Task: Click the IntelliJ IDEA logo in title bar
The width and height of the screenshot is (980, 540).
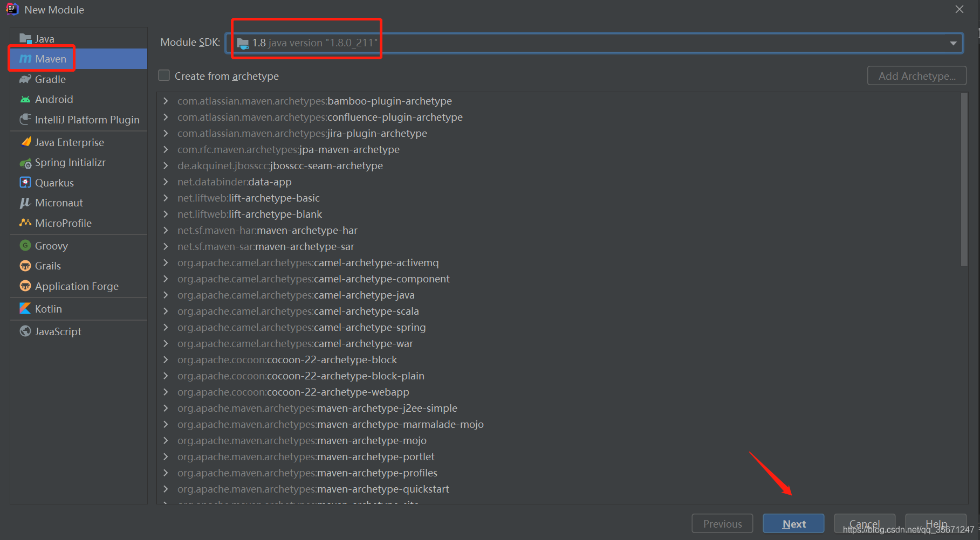Action: point(12,9)
